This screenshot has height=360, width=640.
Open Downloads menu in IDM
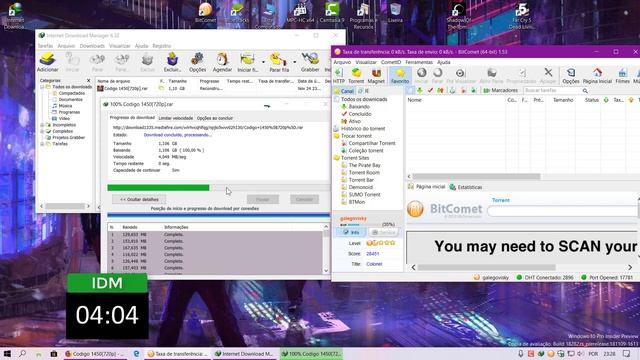point(92,46)
